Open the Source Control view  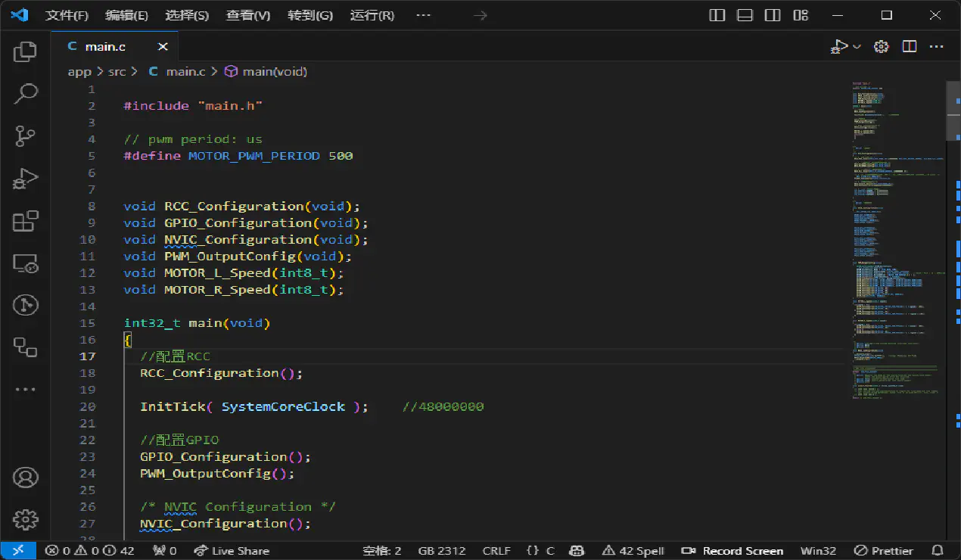coord(25,136)
